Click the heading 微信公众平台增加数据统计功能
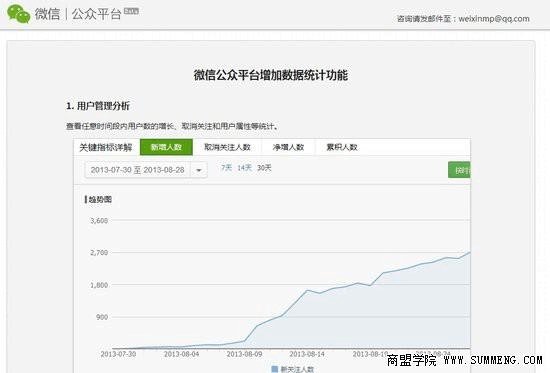 click(271, 75)
